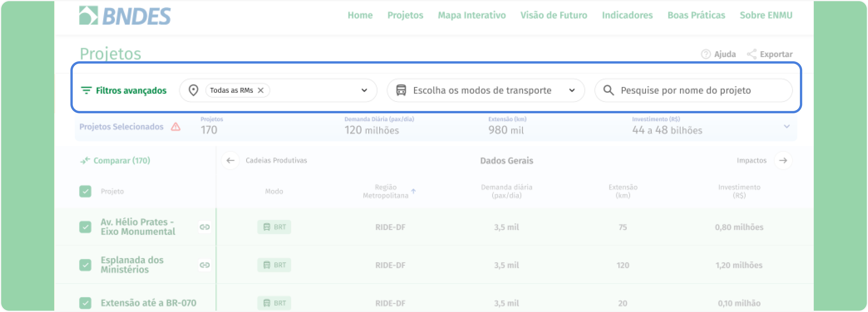Open Boas Práticas menu item
Image resolution: width=868 pixels, height=312 pixels.
point(696,15)
